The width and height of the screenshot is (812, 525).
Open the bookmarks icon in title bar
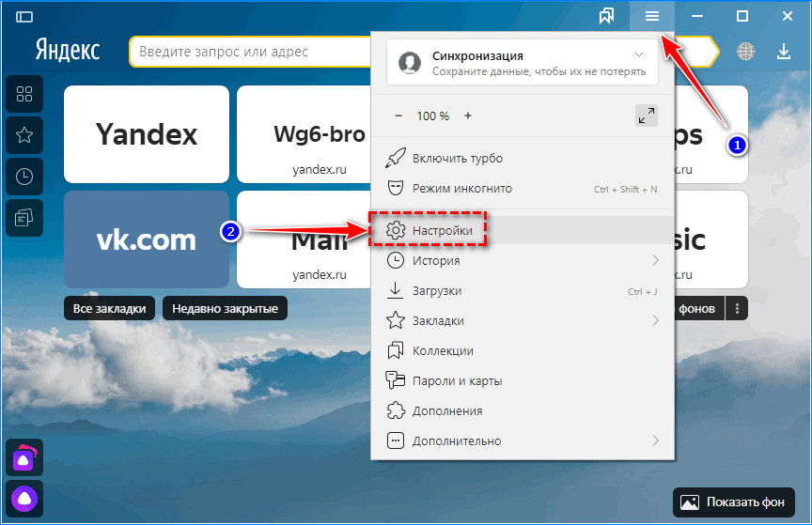point(607,16)
